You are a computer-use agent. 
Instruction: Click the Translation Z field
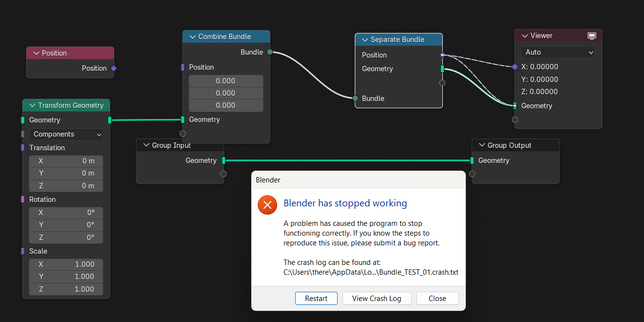pos(66,186)
